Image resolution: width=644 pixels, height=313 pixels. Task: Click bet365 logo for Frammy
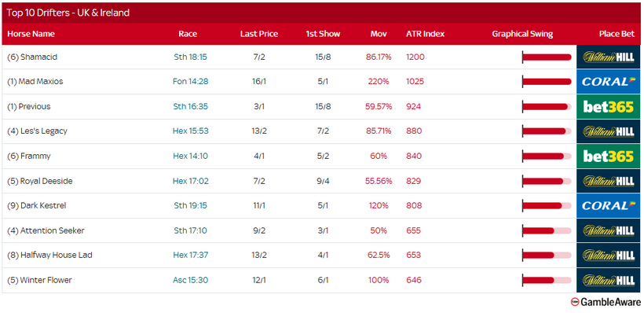pos(609,156)
